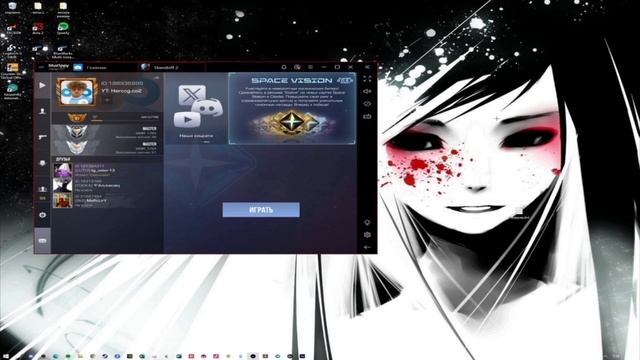Switch to the BlueStacks Главная home tab
Image resolution: width=640 pixels, height=360 pixels.
[x=96, y=67]
